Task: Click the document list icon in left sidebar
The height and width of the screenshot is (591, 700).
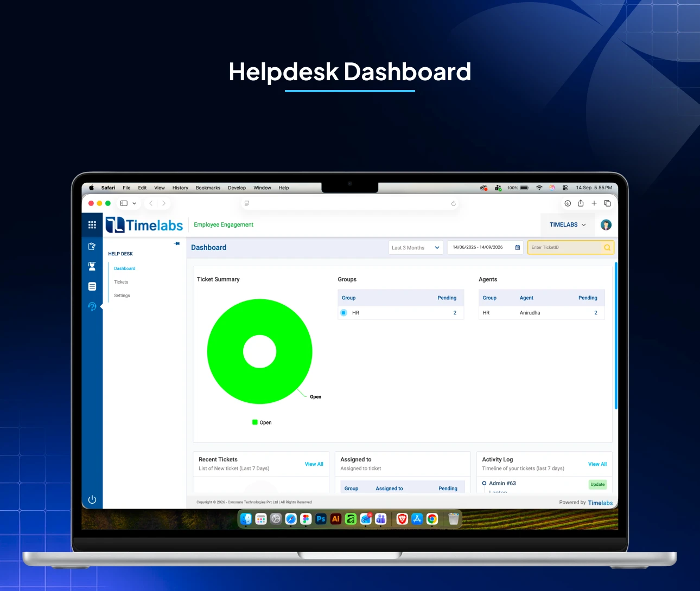Action: pos(92,286)
